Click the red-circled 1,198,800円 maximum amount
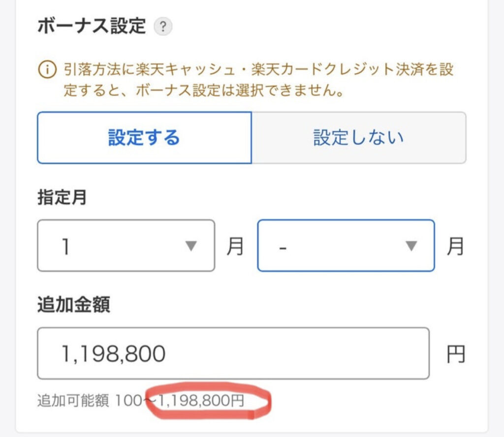The height and width of the screenshot is (437, 504). pyautogui.click(x=201, y=401)
